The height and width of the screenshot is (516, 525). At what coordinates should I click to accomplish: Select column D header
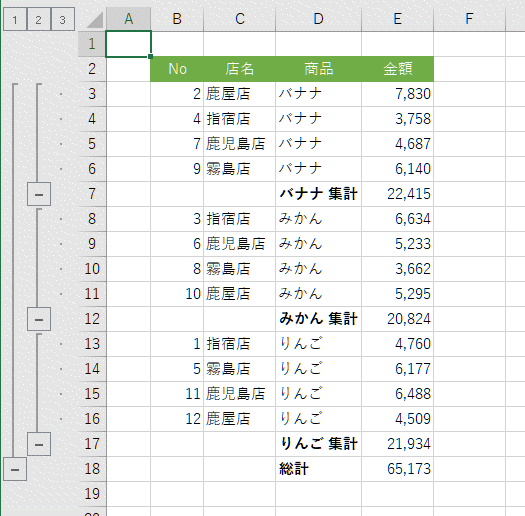318,19
